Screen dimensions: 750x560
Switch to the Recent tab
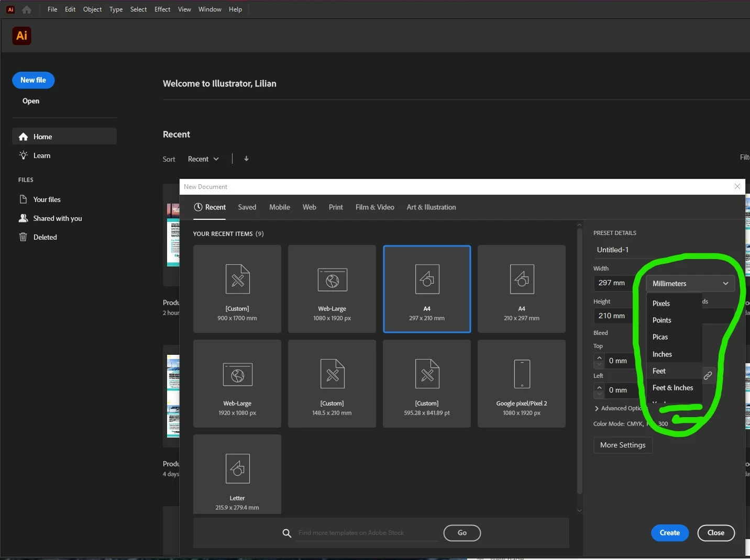209,207
